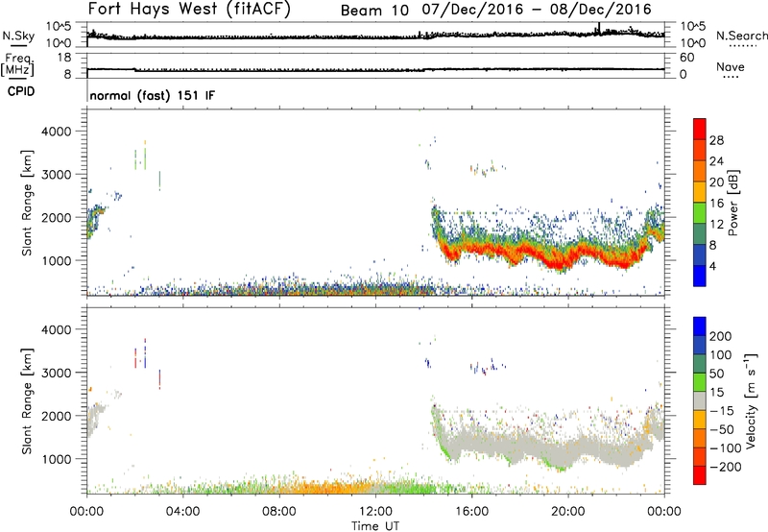Click the 12:00 time axis label

(x=375, y=512)
